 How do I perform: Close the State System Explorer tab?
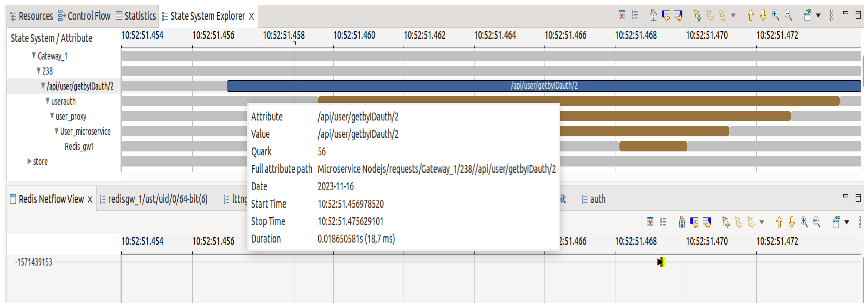(251, 16)
